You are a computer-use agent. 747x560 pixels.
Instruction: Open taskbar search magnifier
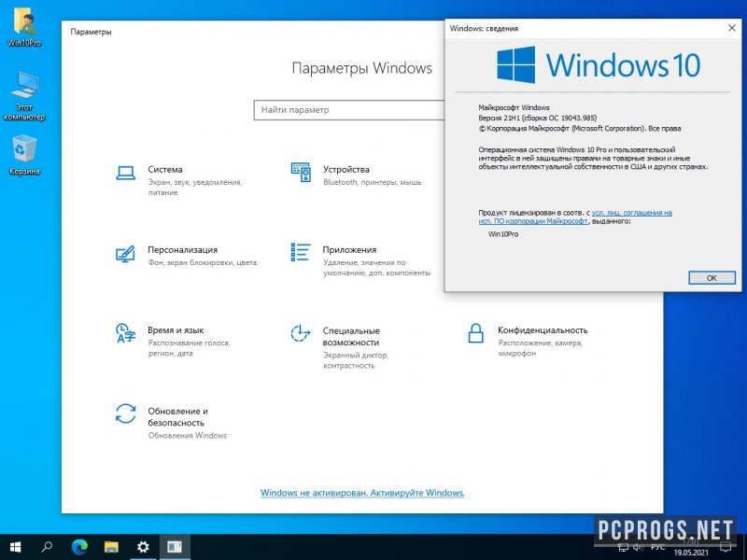(47, 547)
